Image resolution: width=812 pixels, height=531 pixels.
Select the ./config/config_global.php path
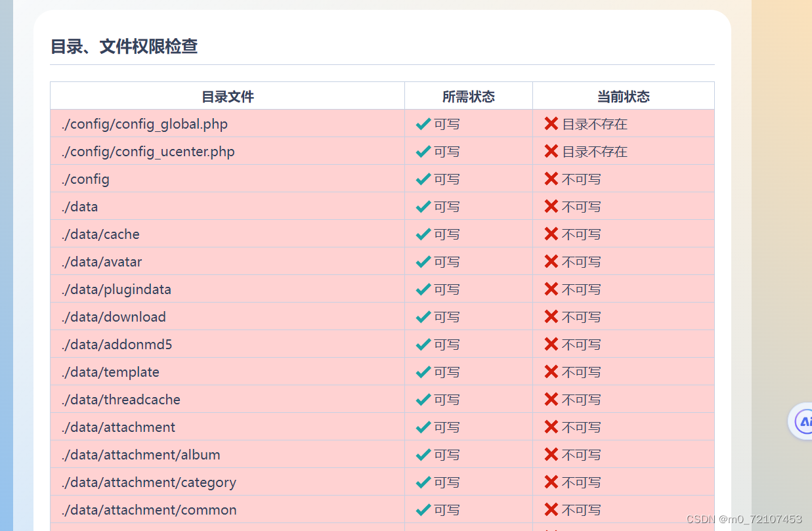click(x=144, y=124)
